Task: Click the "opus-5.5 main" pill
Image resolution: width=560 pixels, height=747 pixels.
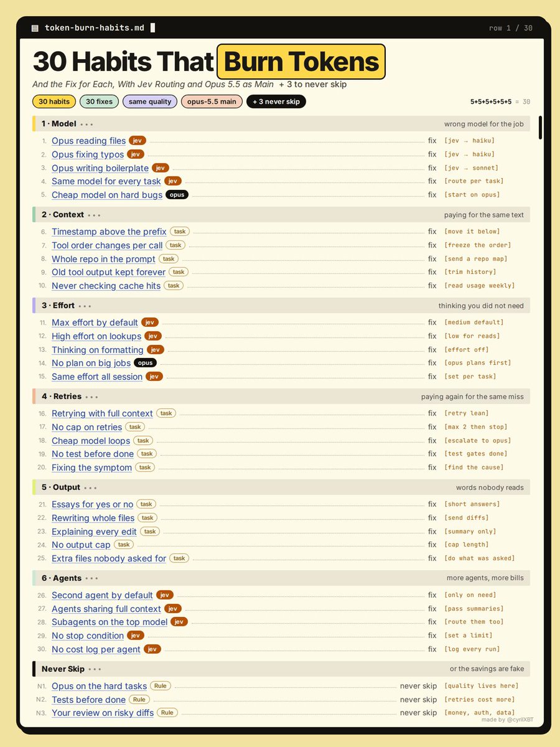Action: pyautogui.click(x=212, y=101)
